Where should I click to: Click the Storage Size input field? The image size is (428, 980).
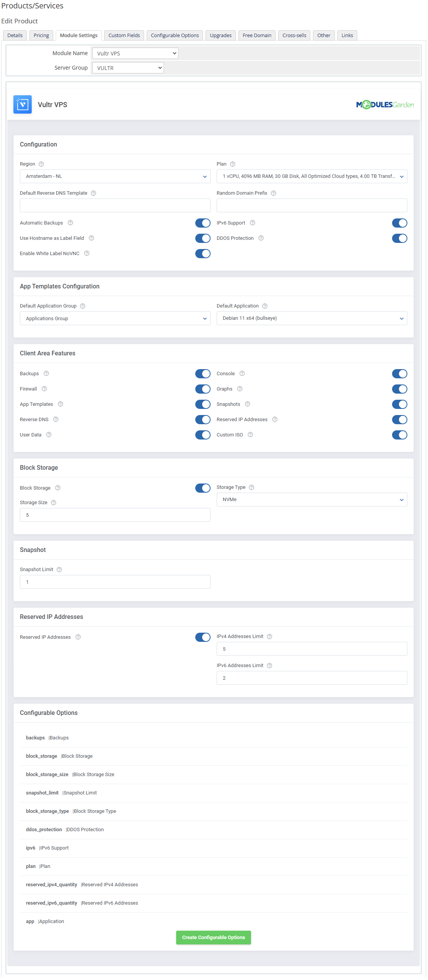(115, 515)
